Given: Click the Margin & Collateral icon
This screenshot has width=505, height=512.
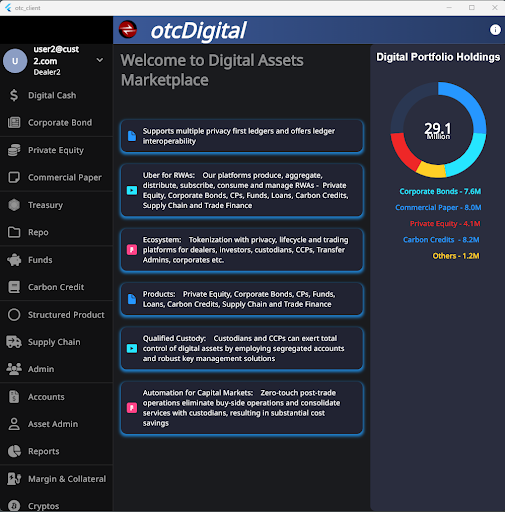Looking at the screenshot, I should pos(14,479).
